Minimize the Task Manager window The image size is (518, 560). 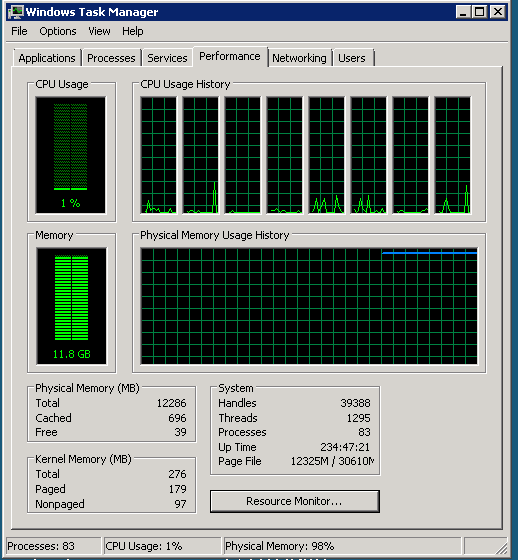[x=463, y=12]
